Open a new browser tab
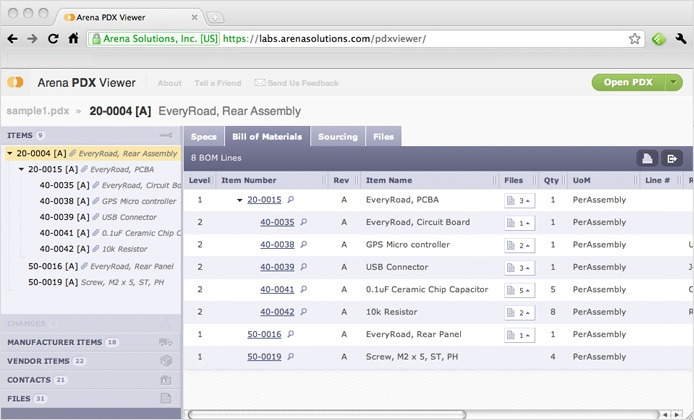The width and height of the screenshot is (694, 420). point(215,18)
